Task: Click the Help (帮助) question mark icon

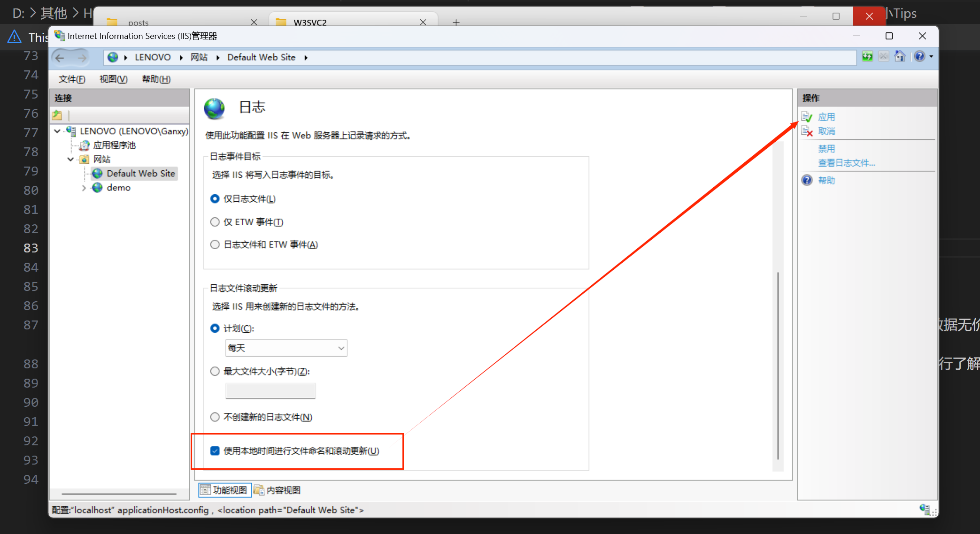Action: 807,180
